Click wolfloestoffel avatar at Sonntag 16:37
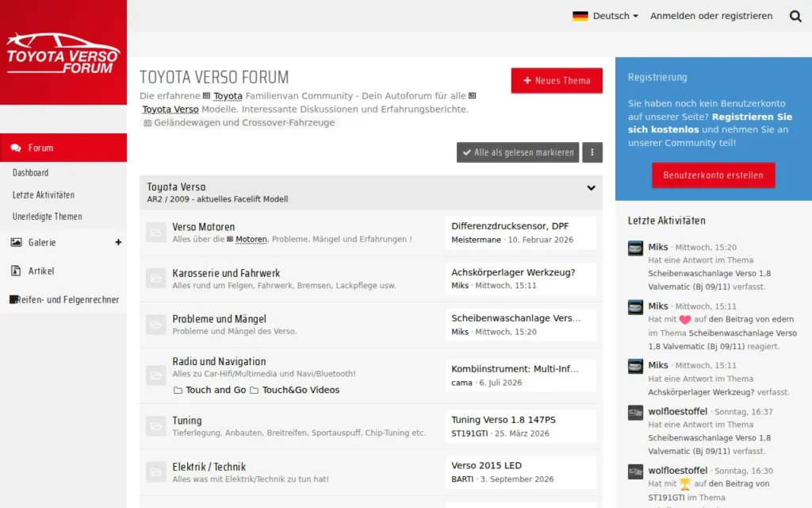 (635, 413)
